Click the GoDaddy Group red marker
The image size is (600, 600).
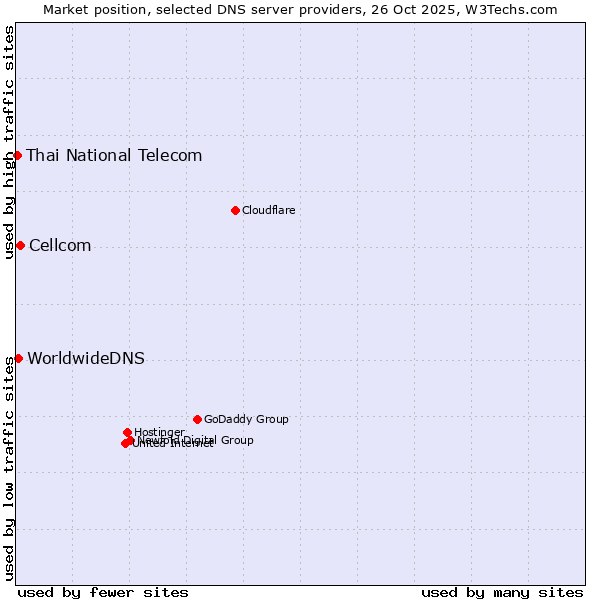click(x=197, y=419)
